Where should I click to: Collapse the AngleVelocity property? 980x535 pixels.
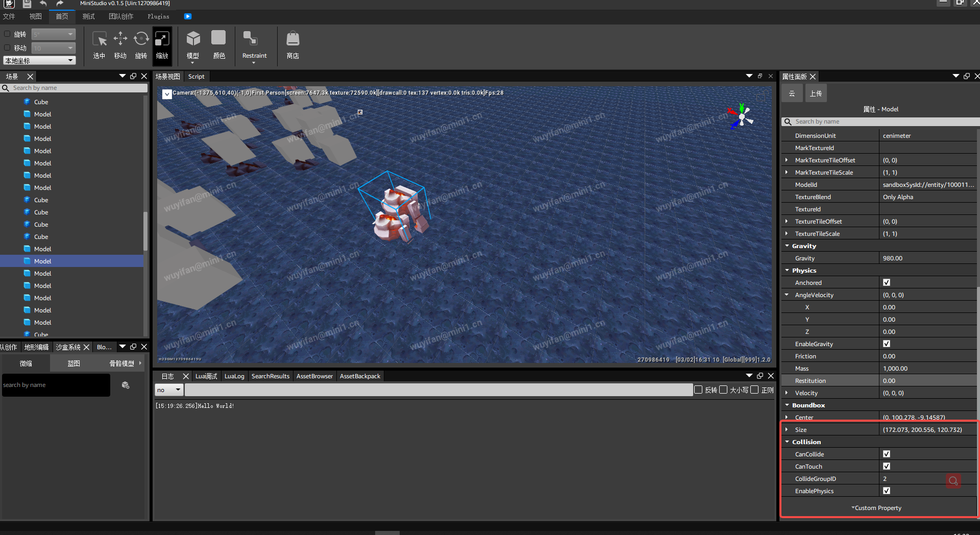click(x=787, y=295)
